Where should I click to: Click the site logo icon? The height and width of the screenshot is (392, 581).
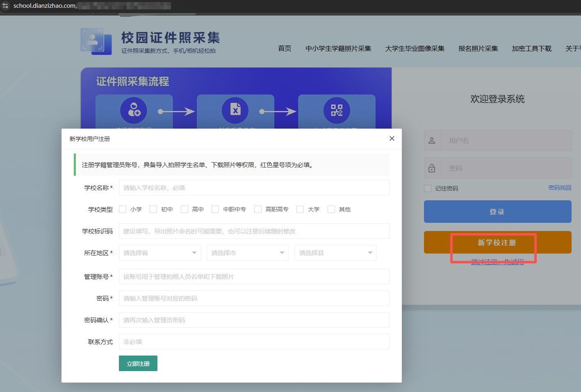pyautogui.click(x=96, y=41)
